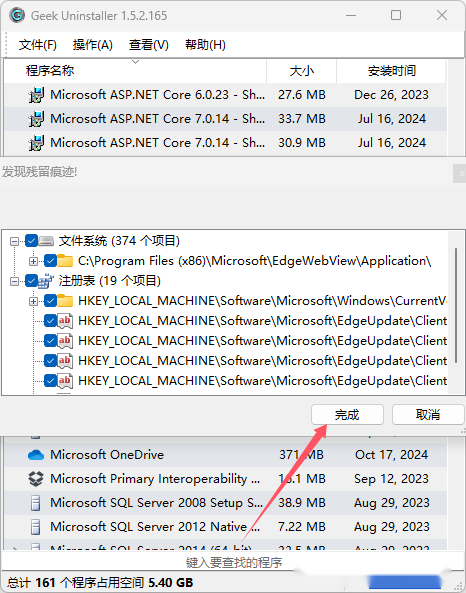466x593 pixels.
Task: Click the ASP.NET Core 6.0.23 installer icon
Action: click(36, 95)
